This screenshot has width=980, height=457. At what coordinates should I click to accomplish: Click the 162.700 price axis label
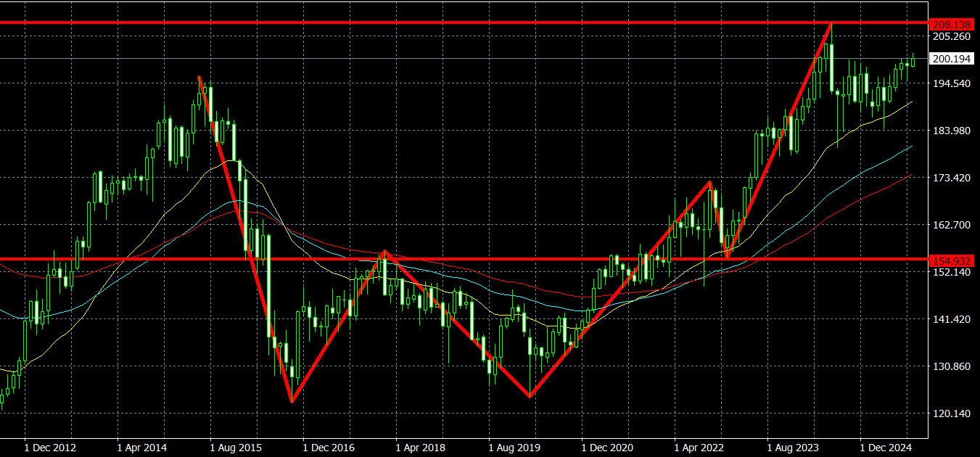click(x=950, y=225)
